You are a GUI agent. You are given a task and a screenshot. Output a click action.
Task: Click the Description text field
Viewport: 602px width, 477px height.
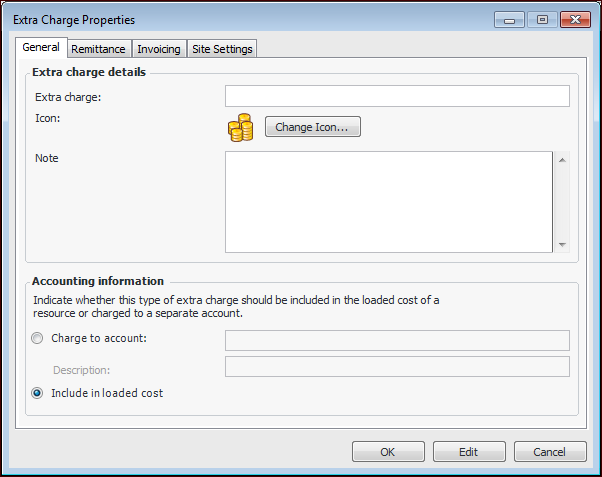(x=397, y=367)
